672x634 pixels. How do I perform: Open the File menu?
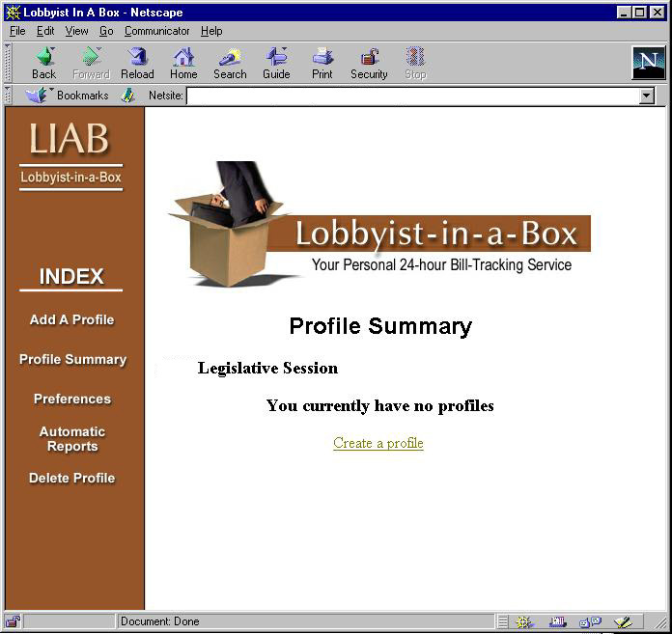click(x=17, y=31)
